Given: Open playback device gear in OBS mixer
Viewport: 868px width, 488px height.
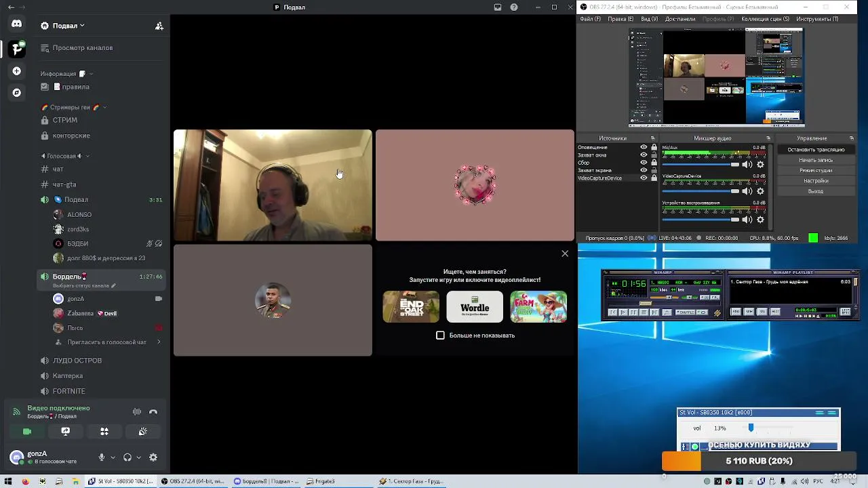Looking at the screenshot, I should [760, 220].
